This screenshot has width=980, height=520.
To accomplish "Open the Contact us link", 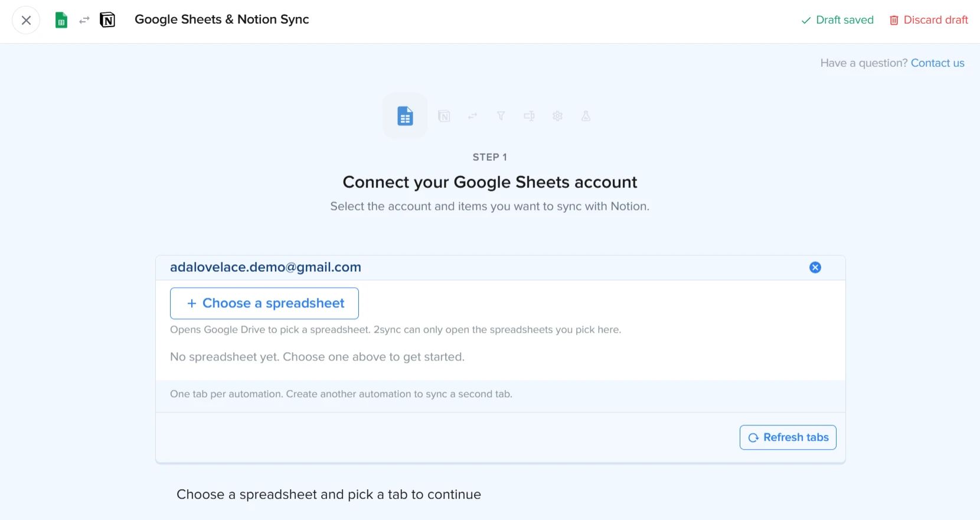I will tap(937, 63).
